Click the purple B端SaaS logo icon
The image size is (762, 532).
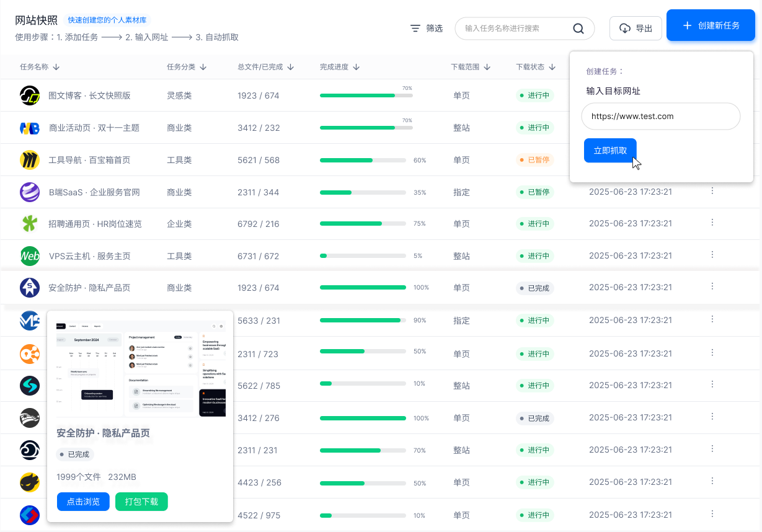tap(30, 192)
